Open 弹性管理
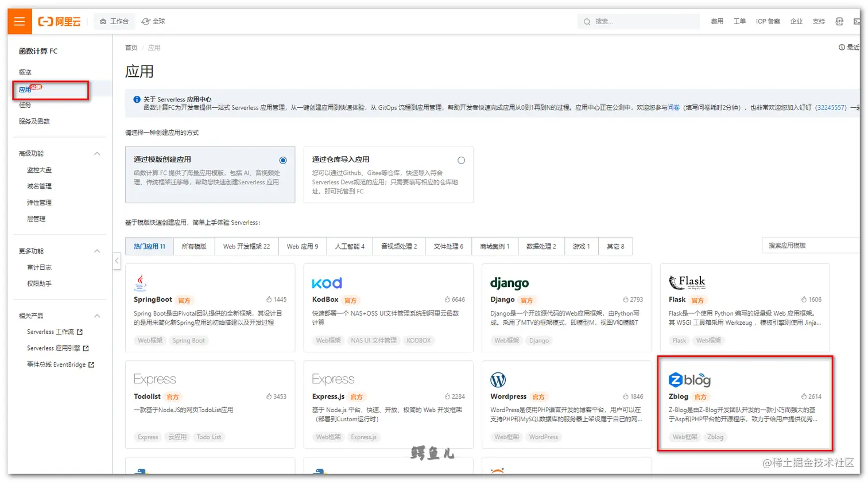Image resolution: width=868 pixels, height=482 pixels. [40, 203]
